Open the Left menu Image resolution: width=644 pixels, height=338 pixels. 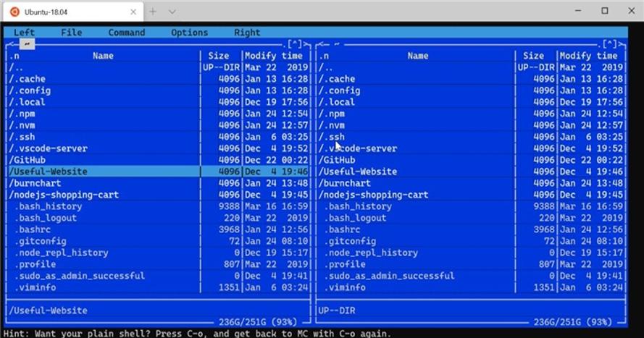[24, 33]
